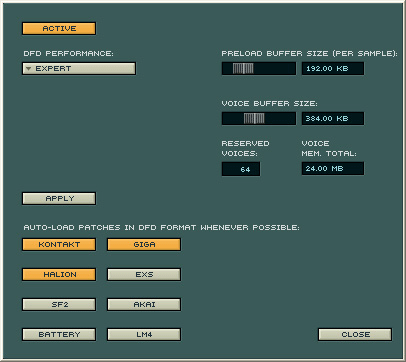Enable LM4 auto-load in DFD format
This screenshot has width=406, height=362.
[144, 334]
